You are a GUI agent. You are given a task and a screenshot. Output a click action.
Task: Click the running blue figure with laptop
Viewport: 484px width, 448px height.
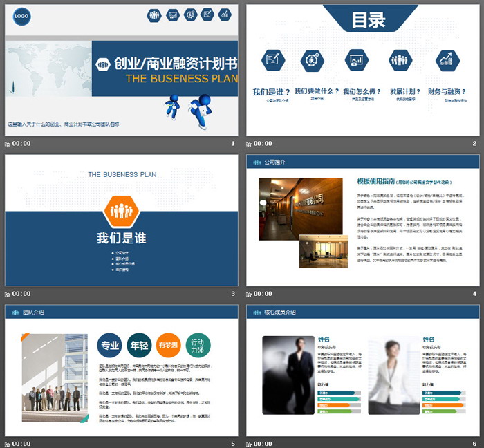point(201,111)
